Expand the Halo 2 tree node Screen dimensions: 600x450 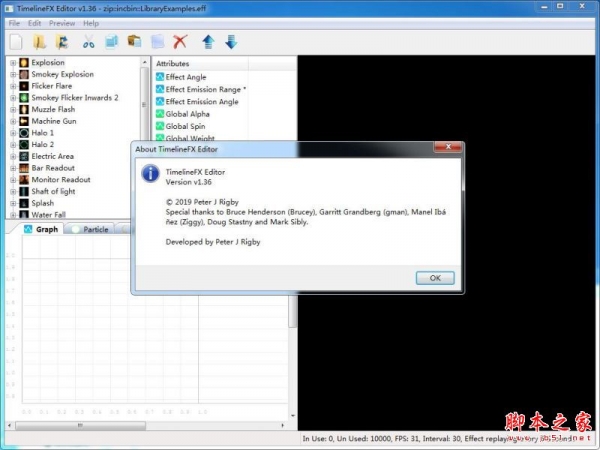(x=13, y=145)
